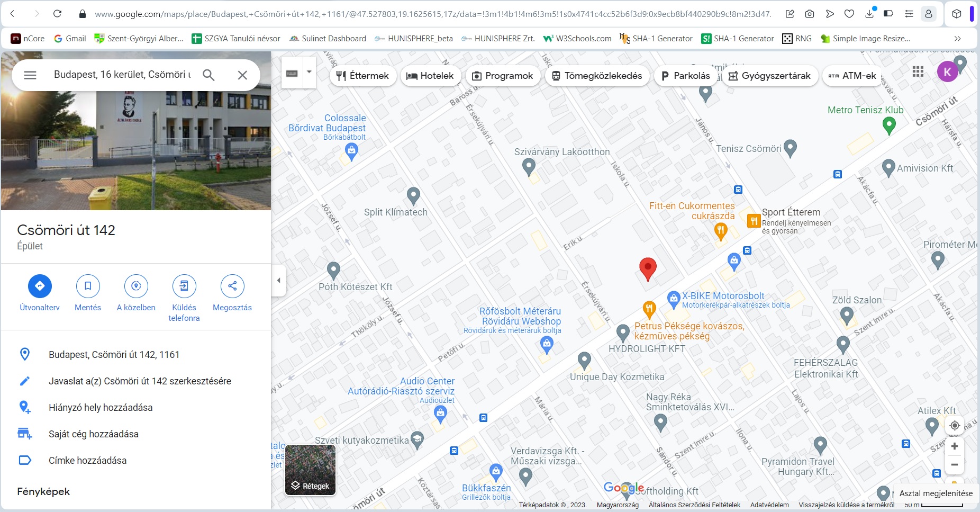Open the W3Schools.com bookmark
The image size is (980, 512).
tap(577, 39)
